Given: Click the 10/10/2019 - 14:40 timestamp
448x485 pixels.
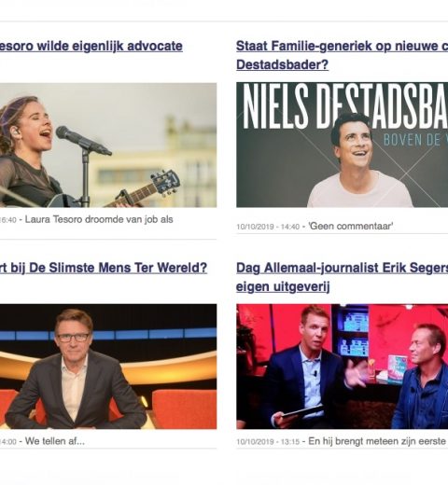Looking at the screenshot, I should point(268,227).
